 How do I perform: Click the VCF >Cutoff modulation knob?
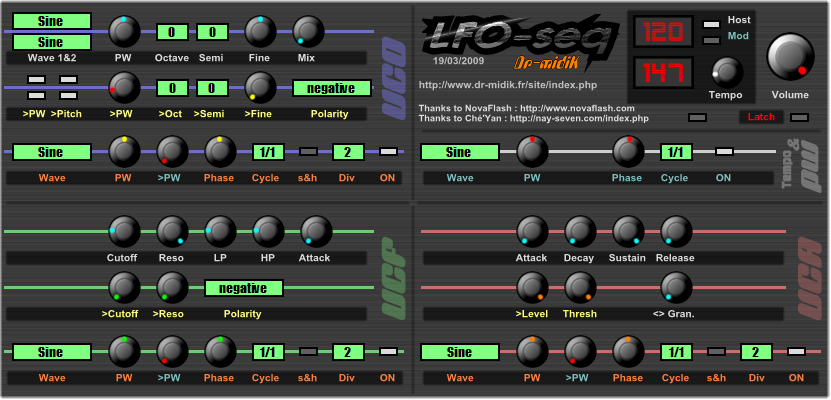coord(125,288)
